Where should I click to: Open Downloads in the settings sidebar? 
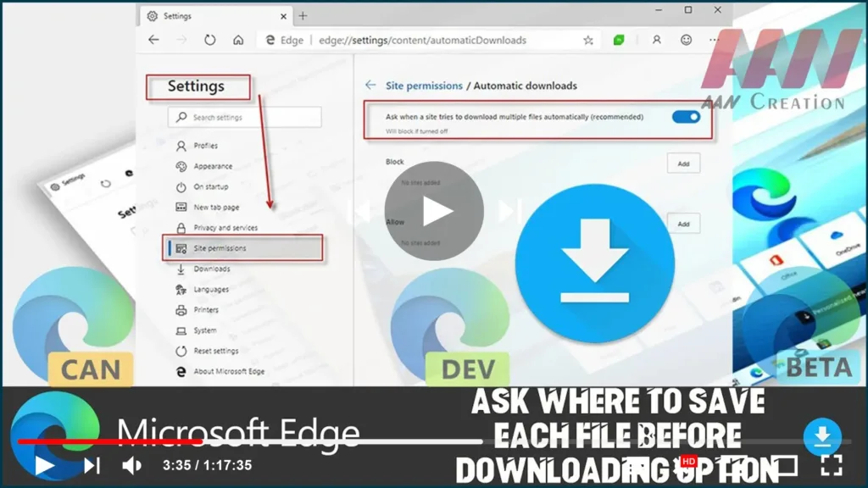211,269
